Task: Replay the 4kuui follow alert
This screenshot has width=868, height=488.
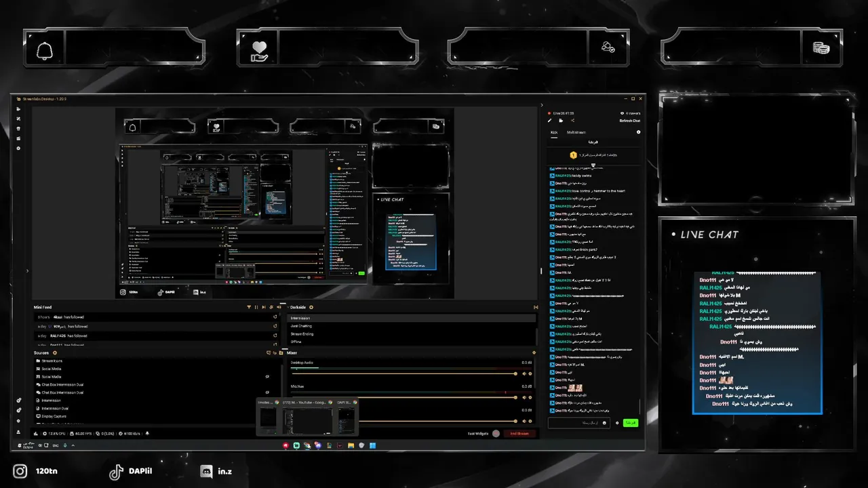Action: coord(275,317)
